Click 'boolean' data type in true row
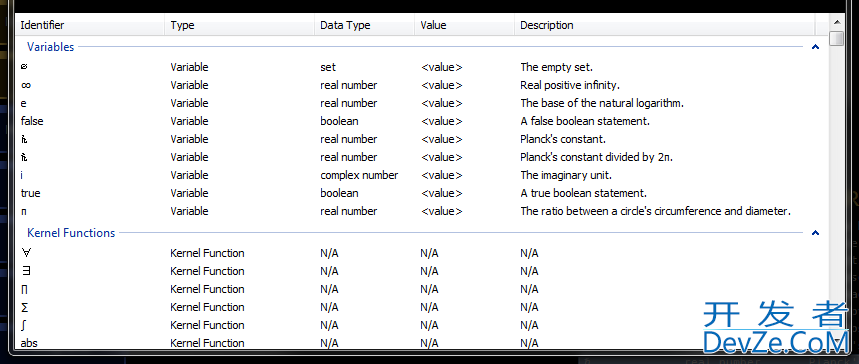The image size is (859, 364). [339, 194]
